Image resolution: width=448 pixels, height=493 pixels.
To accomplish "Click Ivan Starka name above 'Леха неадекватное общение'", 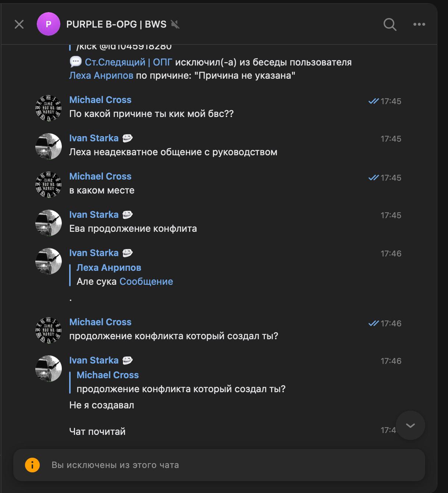I will tap(94, 138).
